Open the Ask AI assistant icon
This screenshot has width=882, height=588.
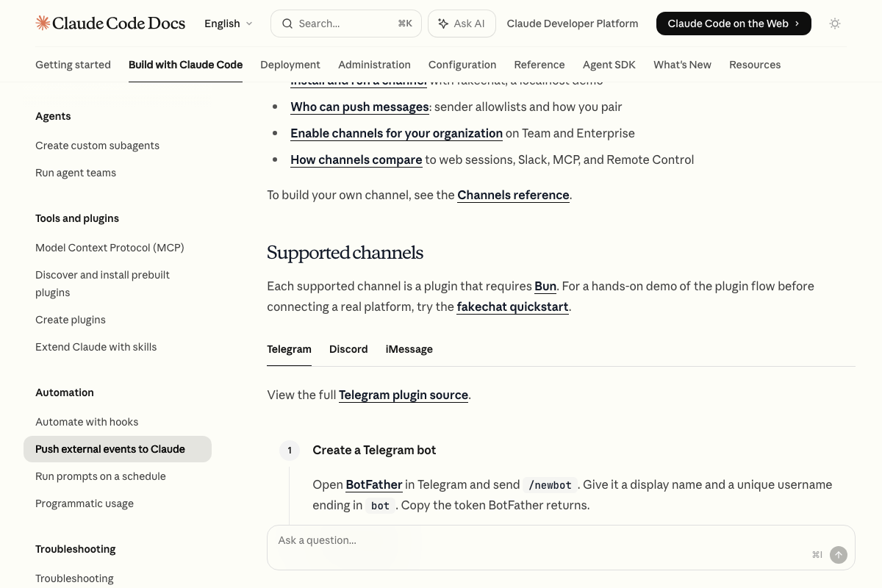click(x=443, y=24)
